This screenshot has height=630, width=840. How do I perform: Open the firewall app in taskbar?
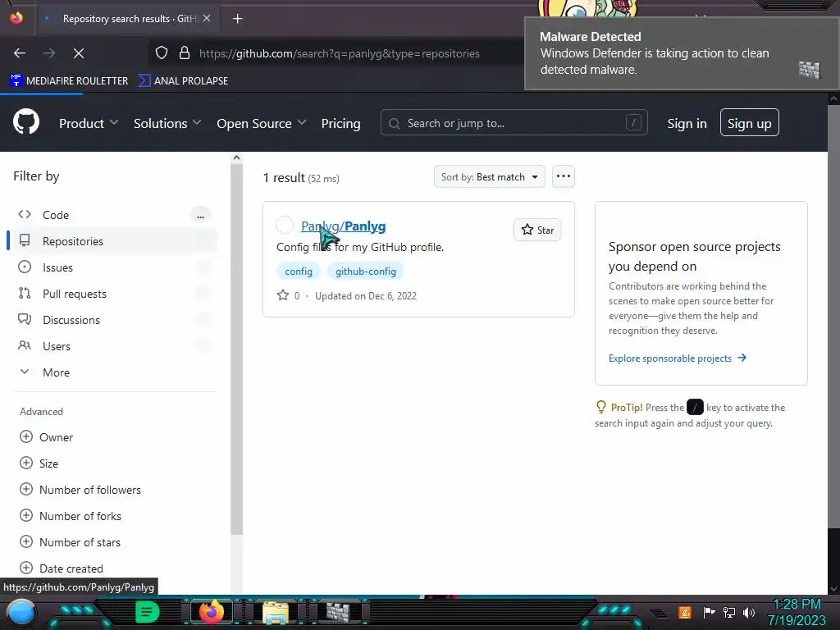(338, 613)
